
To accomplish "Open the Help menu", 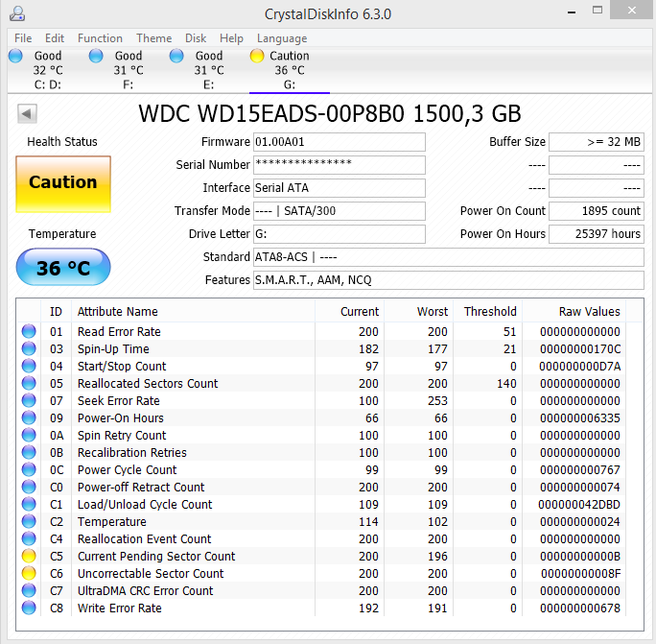I will [231, 38].
